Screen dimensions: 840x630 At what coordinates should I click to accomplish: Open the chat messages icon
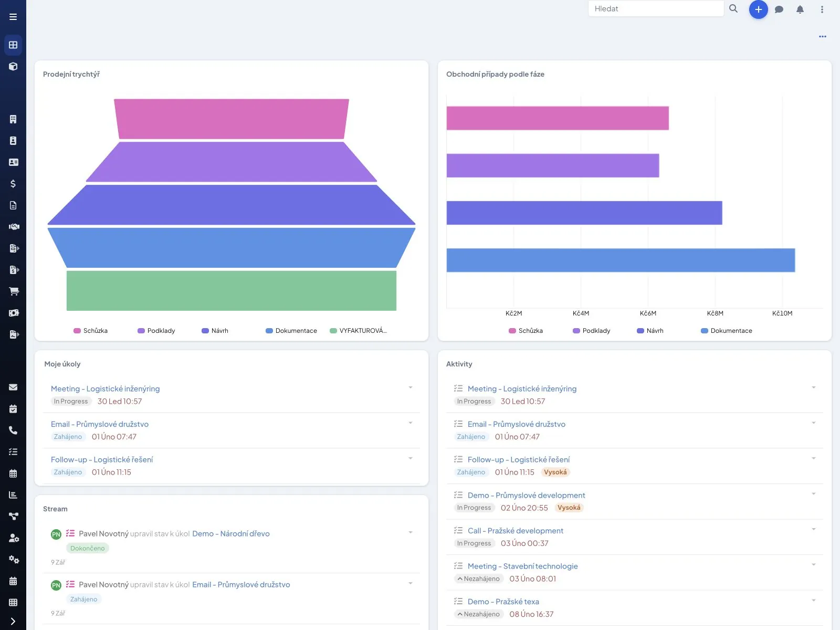pos(779,9)
